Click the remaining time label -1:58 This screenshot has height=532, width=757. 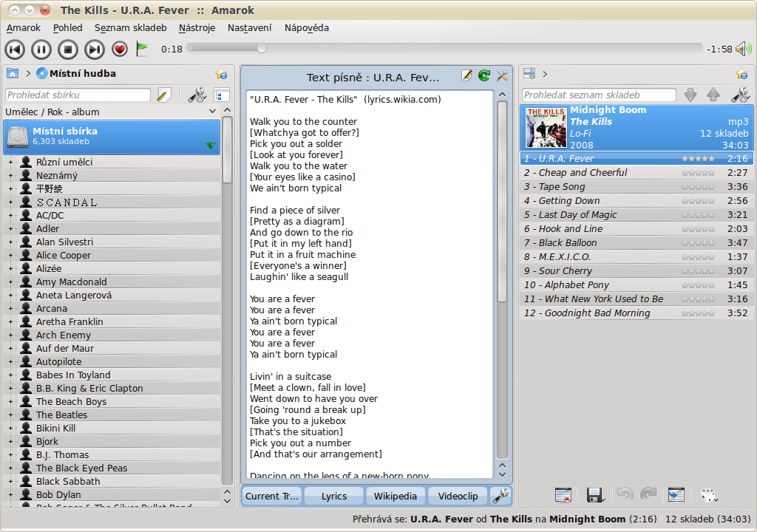click(x=719, y=50)
